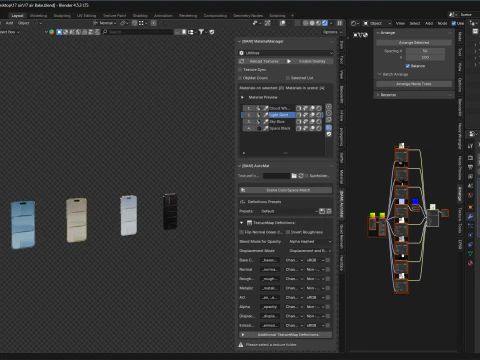The image size is (480, 360).
Task: Open Displacement Mode dropdown
Action: 309,251
